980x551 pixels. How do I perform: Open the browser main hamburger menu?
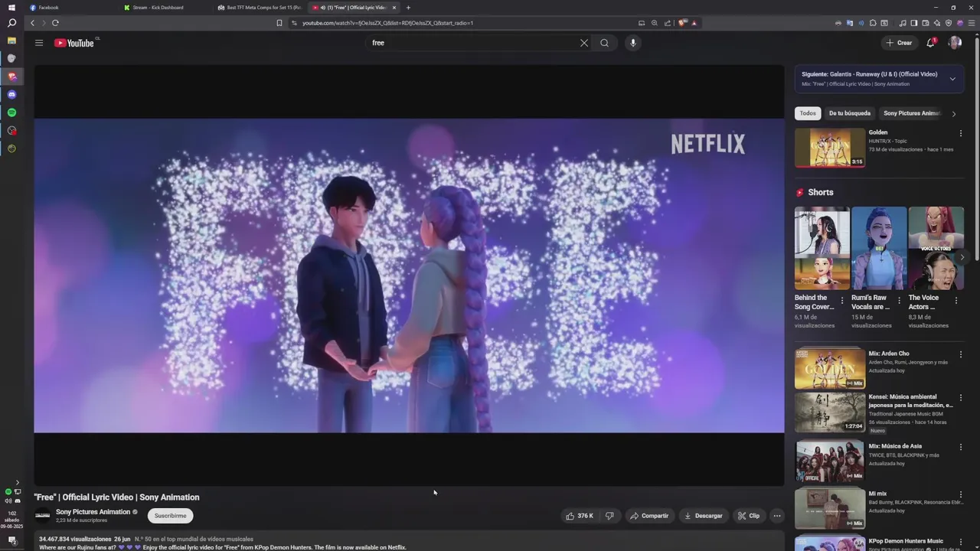coord(972,23)
